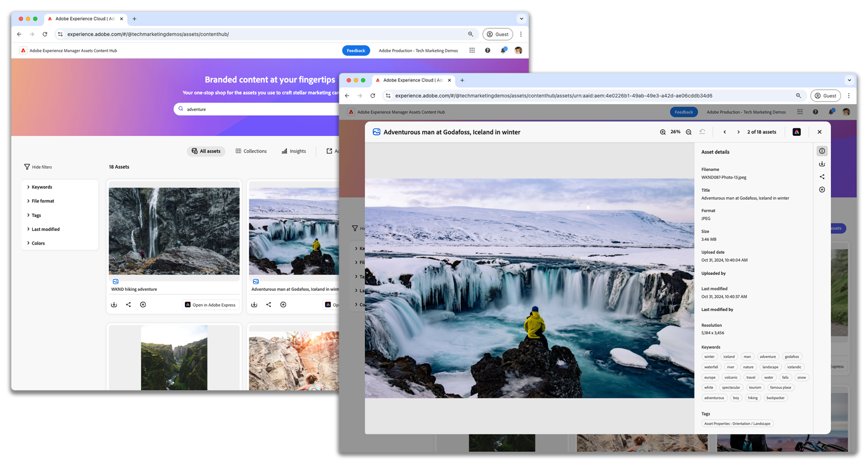Open the app switcher grid in front window
Image resolution: width=868 pixels, height=464 pixels.
pyautogui.click(x=800, y=112)
